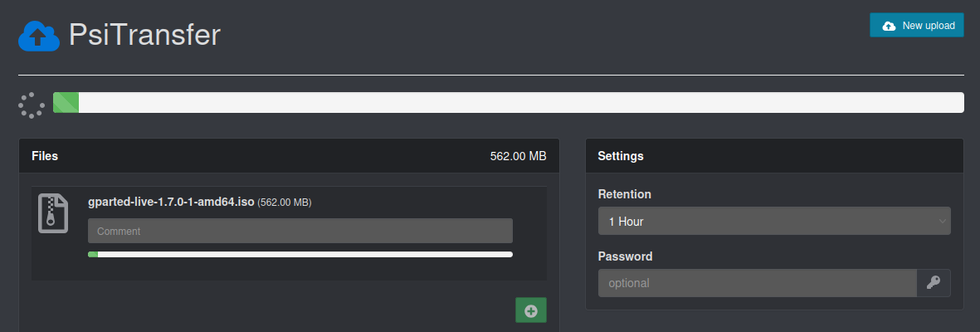Click the overall upload progress bar
The height and width of the screenshot is (332, 980).
(x=508, y=103)
